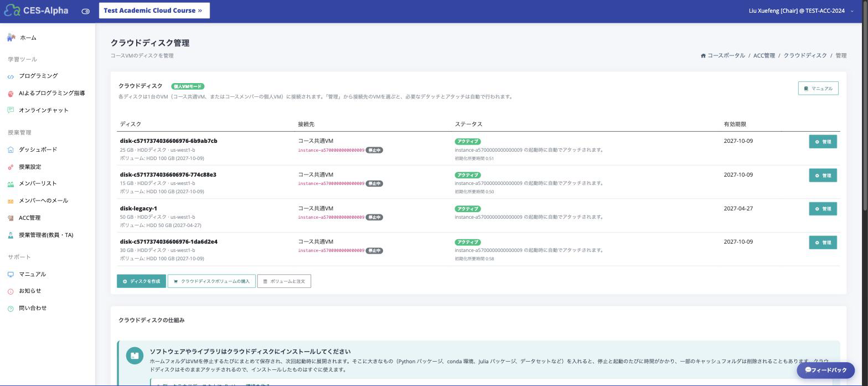Click instance link in the 774c88e3 row
868x386 pixels.
pyautogui.click(x=331, y=183)
